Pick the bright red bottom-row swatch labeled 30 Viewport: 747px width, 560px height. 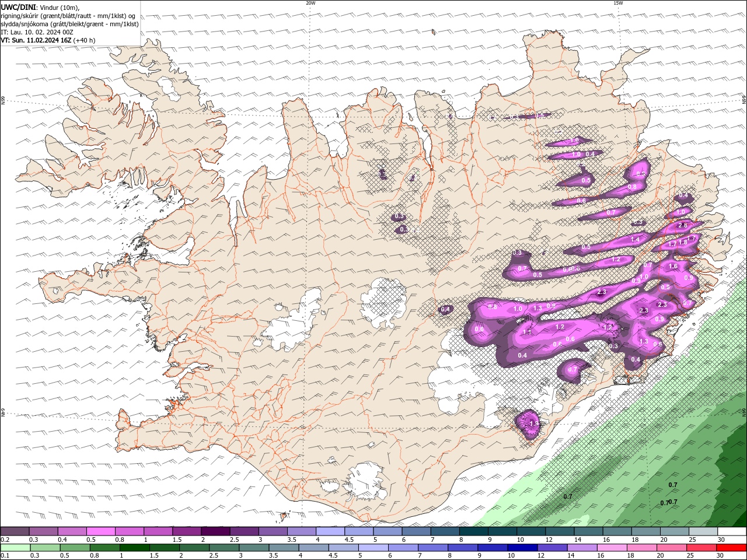731,548
